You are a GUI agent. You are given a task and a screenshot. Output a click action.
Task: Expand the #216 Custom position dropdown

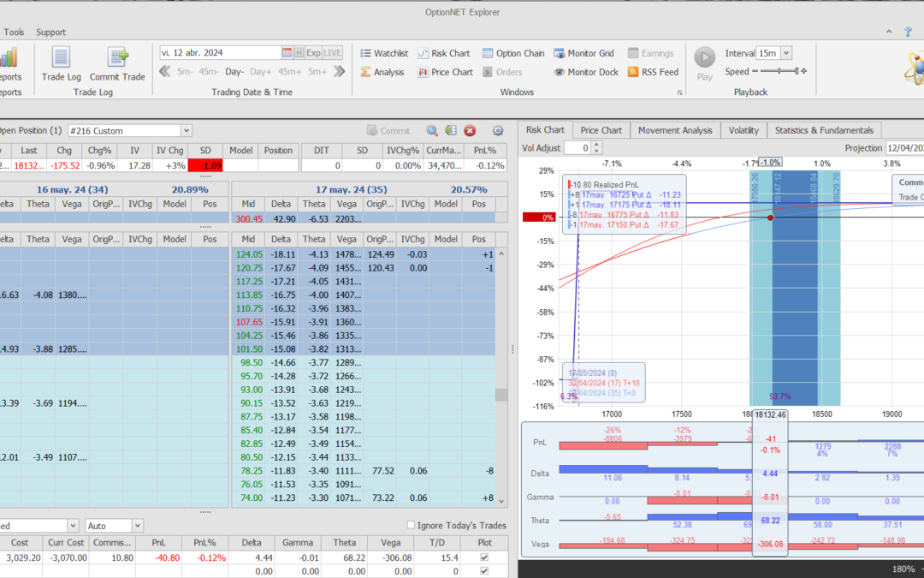pos(187,130)
